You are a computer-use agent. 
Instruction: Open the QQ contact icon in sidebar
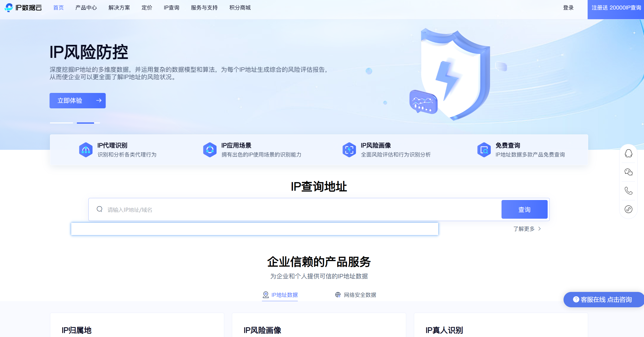tap(628, 153)
